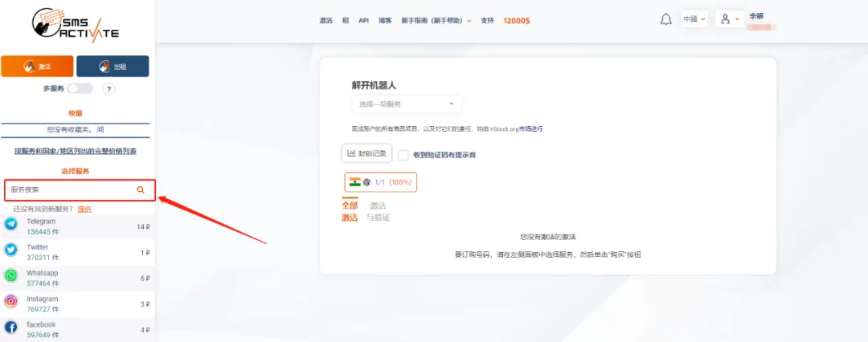
Task: Click the 服务搜索 input field
Action: point(79,189)
